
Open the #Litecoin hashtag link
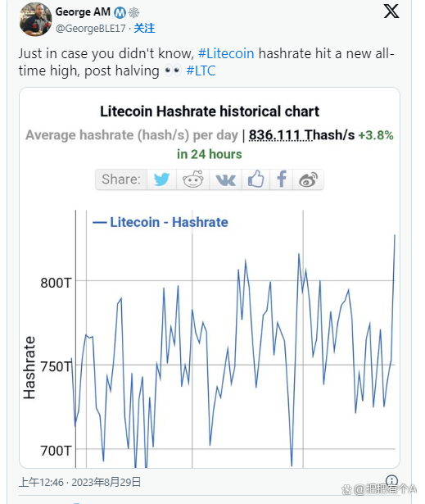coord(226,53)
